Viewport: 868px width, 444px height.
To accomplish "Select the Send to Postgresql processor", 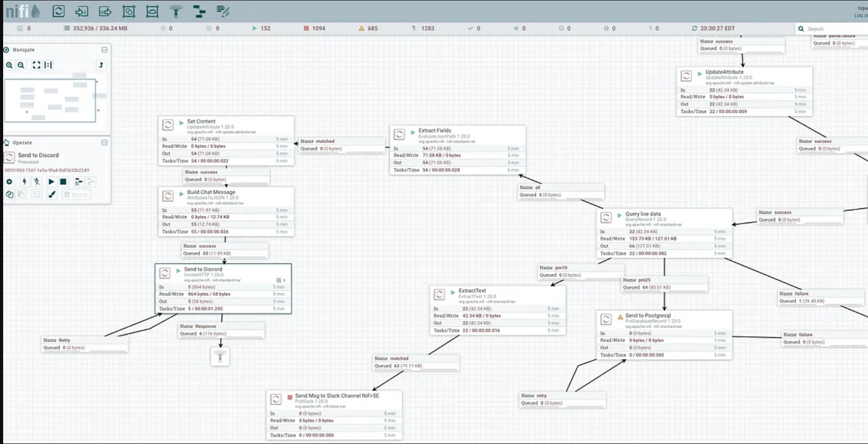I will click(664, 335).
